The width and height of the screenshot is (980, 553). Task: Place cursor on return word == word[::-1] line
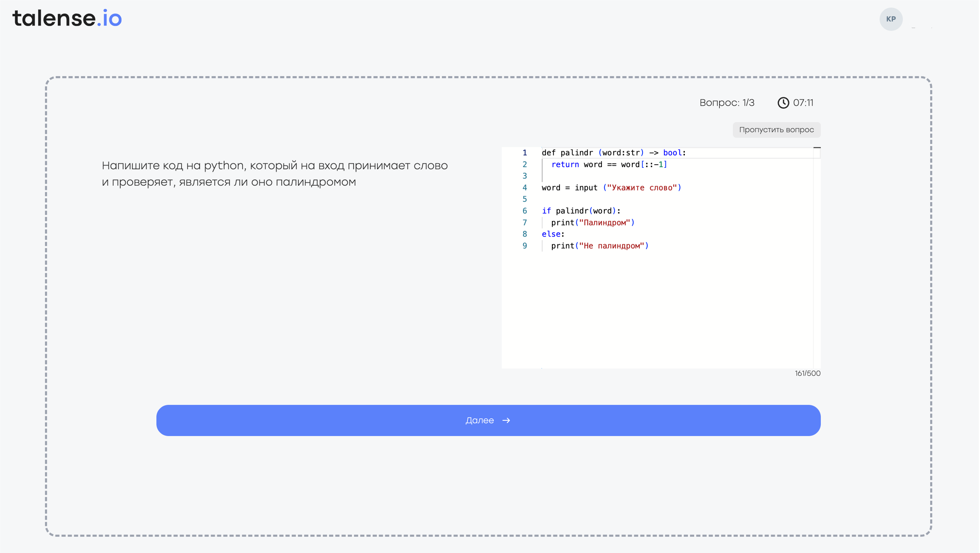[x=609, y=165]
